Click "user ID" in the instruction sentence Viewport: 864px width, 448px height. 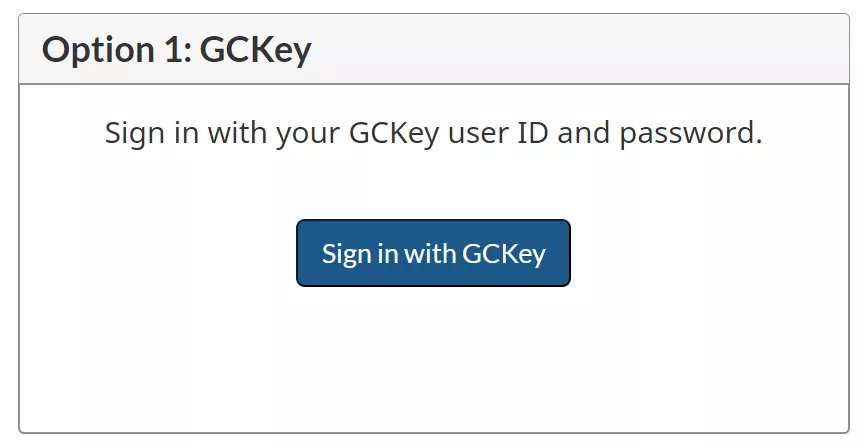[496, 133]
